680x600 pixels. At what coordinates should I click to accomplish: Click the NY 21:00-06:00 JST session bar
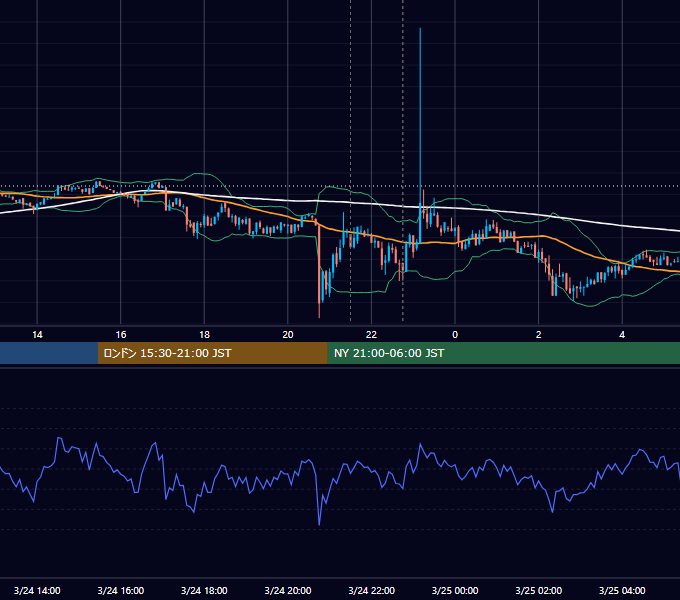[503, 353]
